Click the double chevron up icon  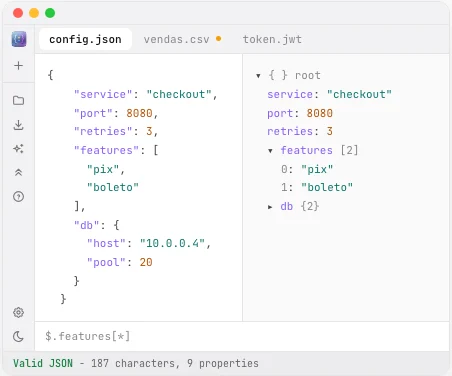pyautogui.click(x=19, y=172)
